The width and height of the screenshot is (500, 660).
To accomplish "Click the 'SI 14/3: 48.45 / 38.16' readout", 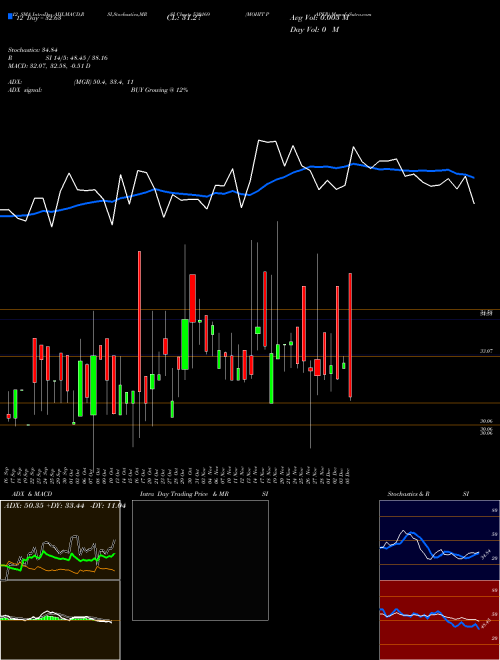I will (x=77, y=58).
